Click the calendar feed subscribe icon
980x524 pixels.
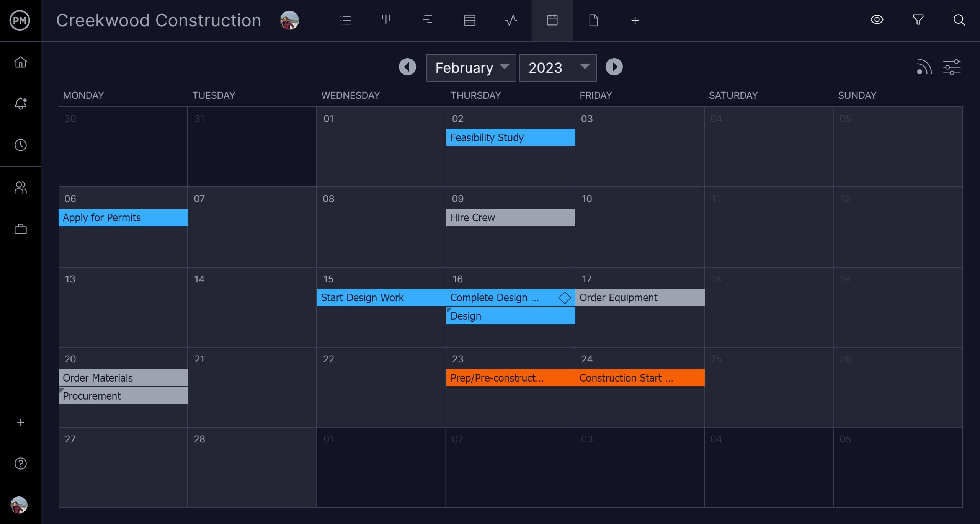924,67
